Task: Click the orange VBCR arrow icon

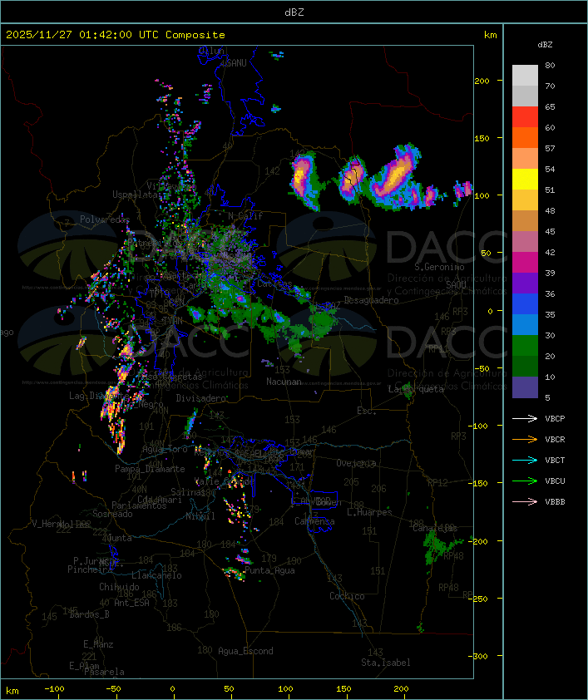Action: point(525,439)
